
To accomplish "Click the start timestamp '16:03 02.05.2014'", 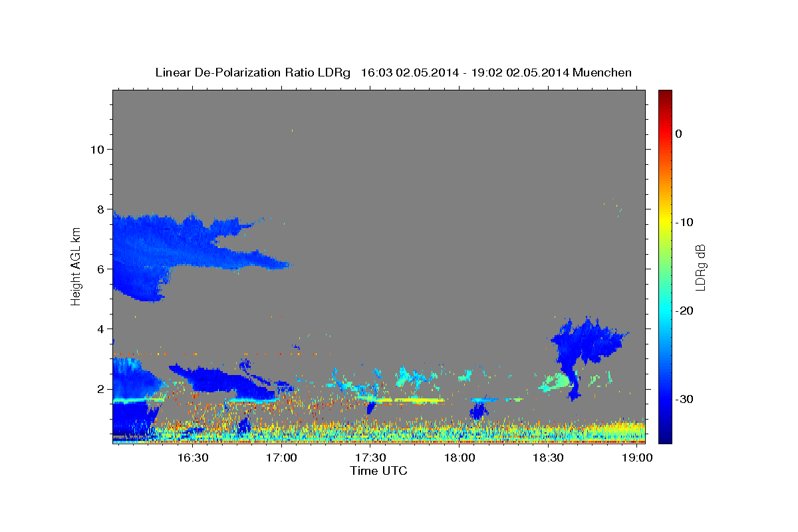I will pyautogui.click(x=410, y=72).
